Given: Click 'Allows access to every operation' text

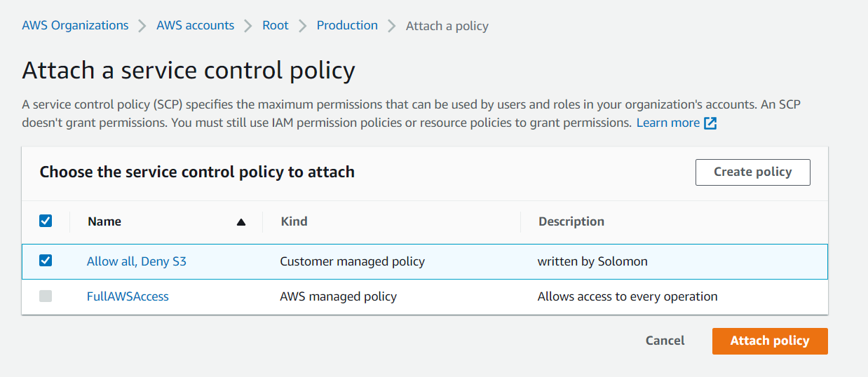Looking at the screenshot, I should [628, 296].
